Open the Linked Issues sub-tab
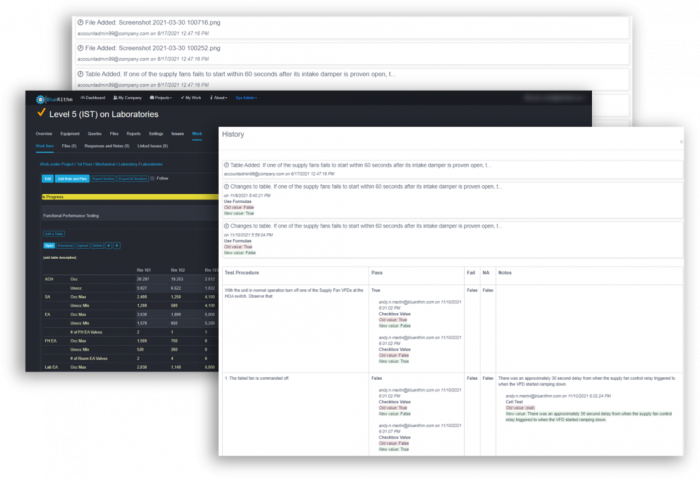This screenshot has height=479, width=700. 153,146
